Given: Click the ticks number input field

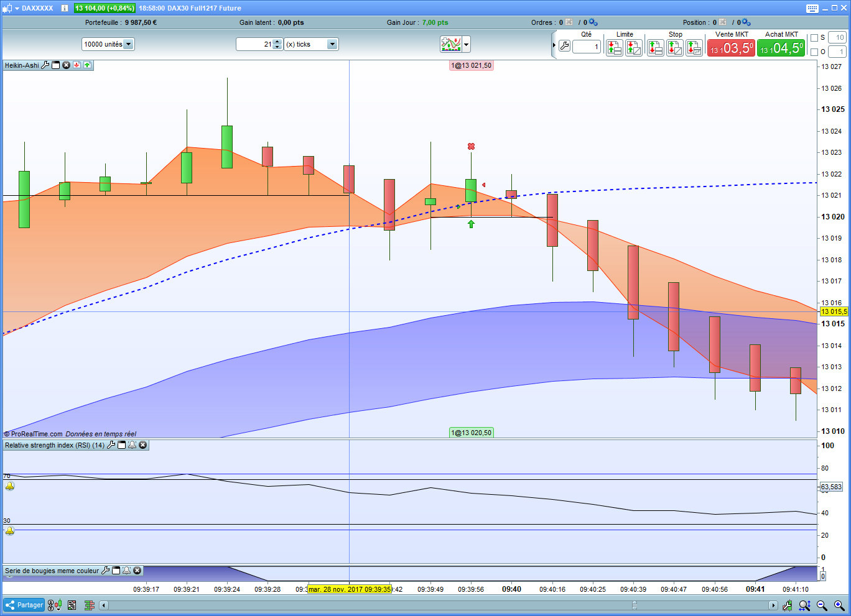Looking at the screenshot, I should click(254, 44).
